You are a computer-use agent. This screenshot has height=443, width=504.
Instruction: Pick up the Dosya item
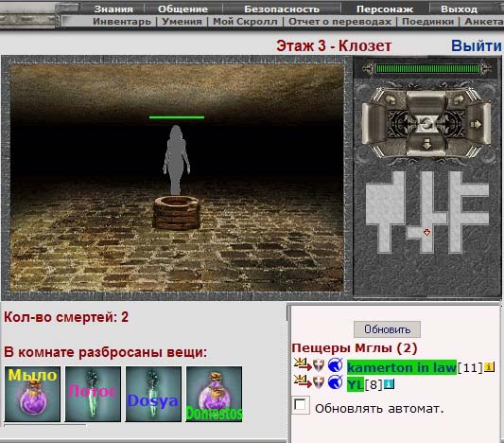153,394
